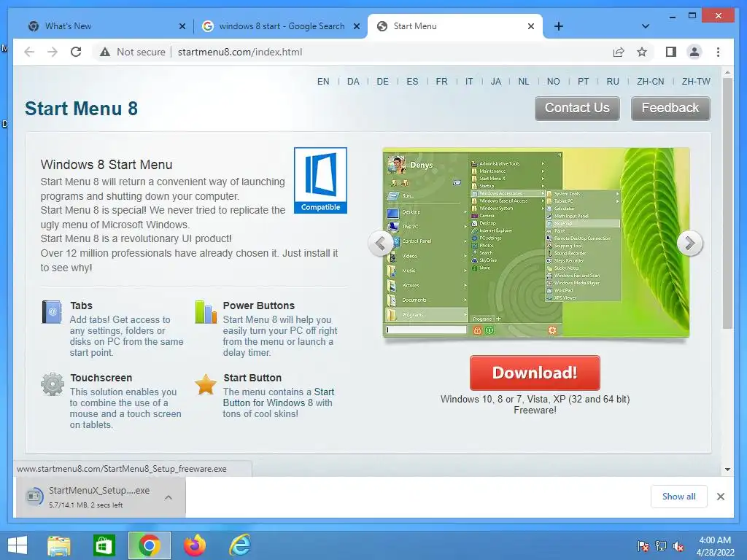Click the Touchscreen heading

point(101,378)
